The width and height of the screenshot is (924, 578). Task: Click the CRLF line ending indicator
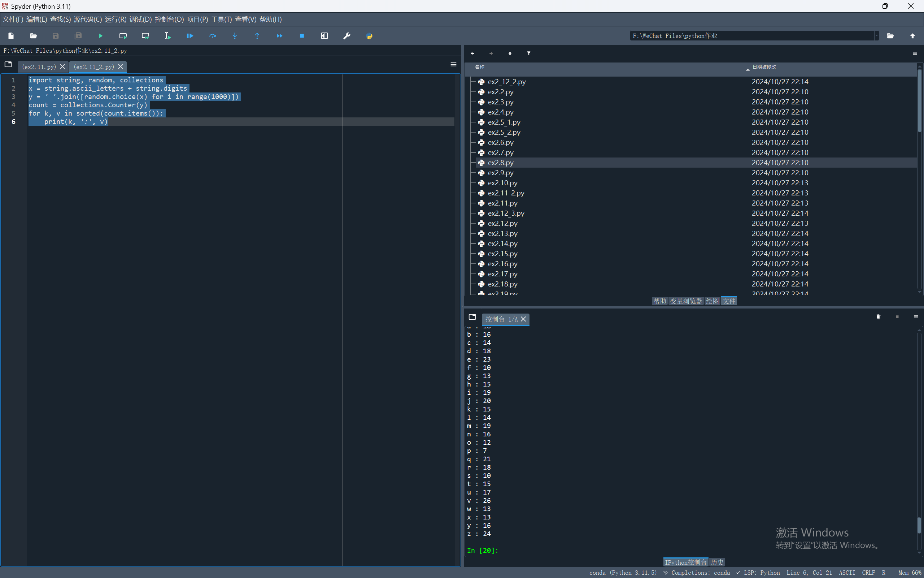869,573
